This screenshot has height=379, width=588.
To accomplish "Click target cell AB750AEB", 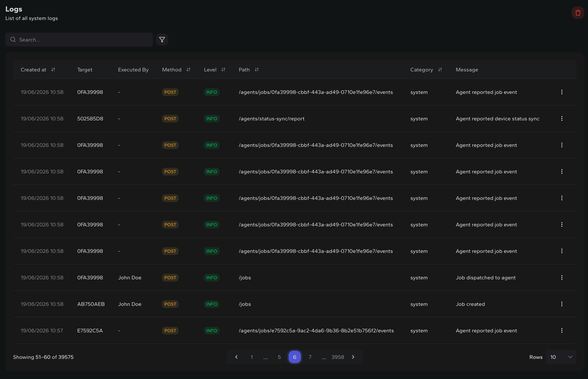I will pos(91,304).
